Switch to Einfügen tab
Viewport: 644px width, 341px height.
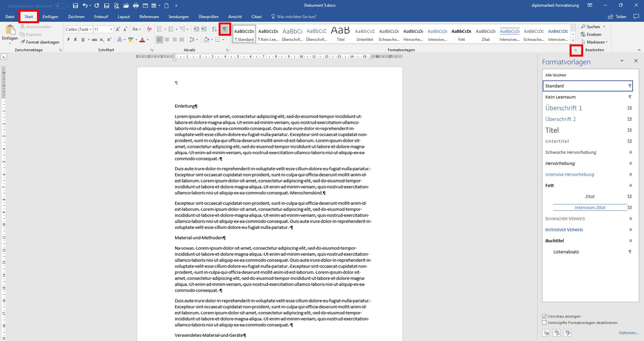point(51,17)
